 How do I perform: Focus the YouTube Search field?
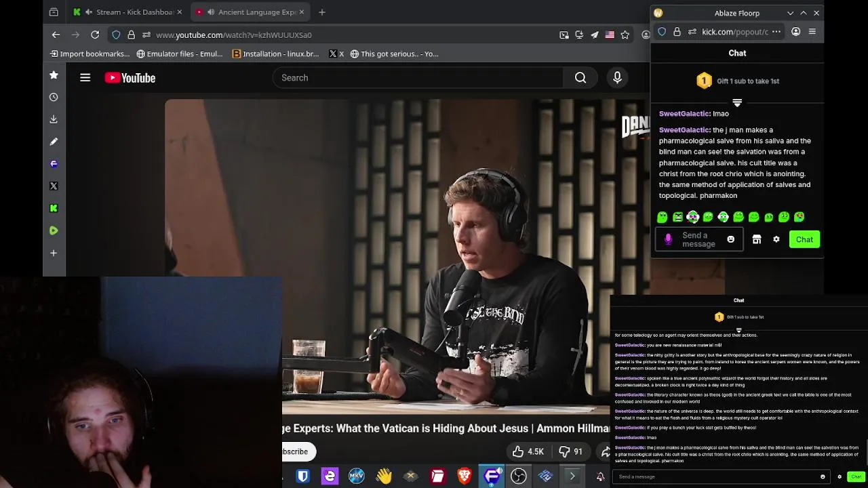418,78
